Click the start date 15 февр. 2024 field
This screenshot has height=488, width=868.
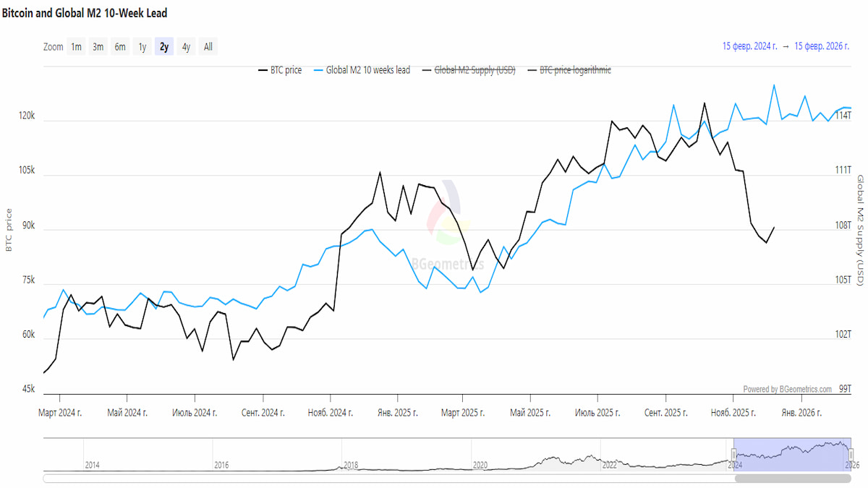click(749, 46)
